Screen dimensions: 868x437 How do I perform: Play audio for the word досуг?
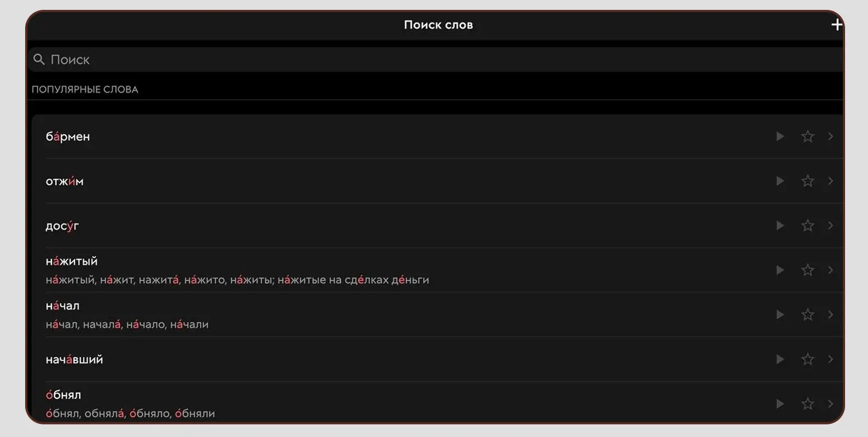click(780, 226)
